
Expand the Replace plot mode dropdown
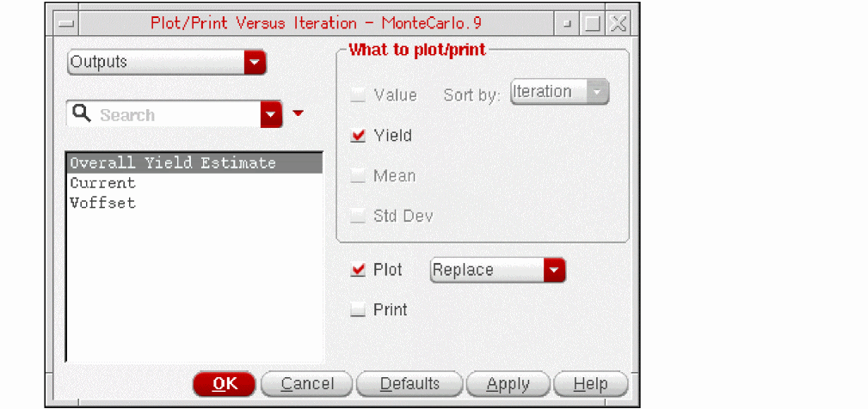497,270
